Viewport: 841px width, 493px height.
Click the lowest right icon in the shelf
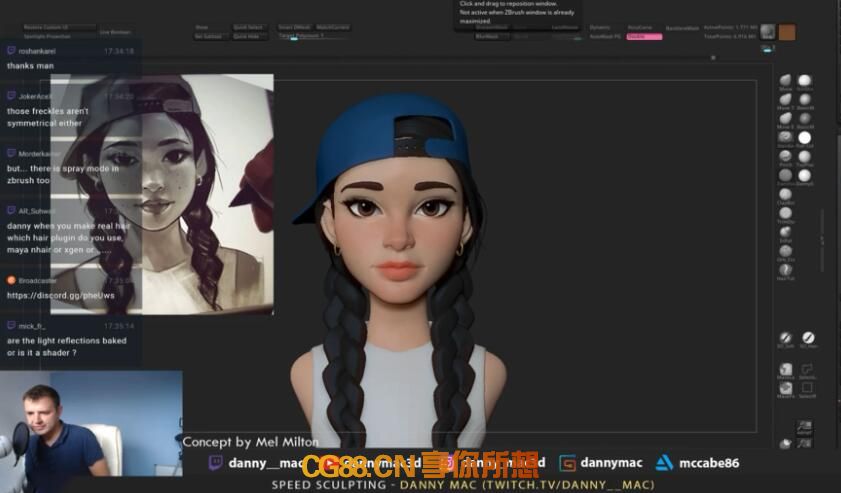804,443
